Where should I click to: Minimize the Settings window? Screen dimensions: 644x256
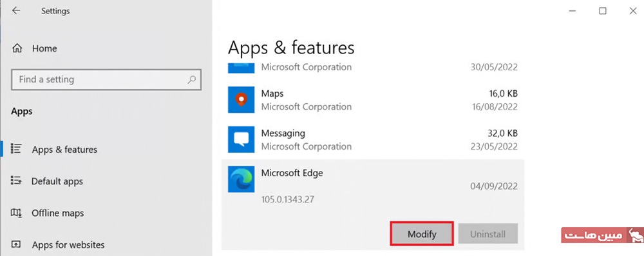click(x=572, y=11)
